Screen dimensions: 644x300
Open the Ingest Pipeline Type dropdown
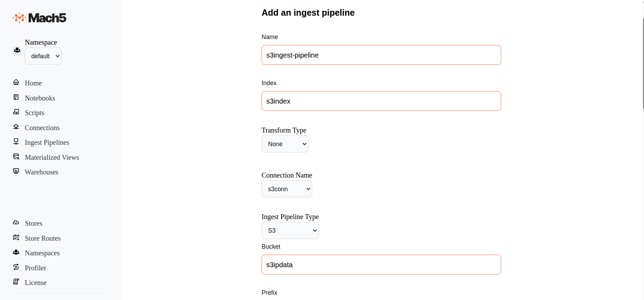point(290,230)
